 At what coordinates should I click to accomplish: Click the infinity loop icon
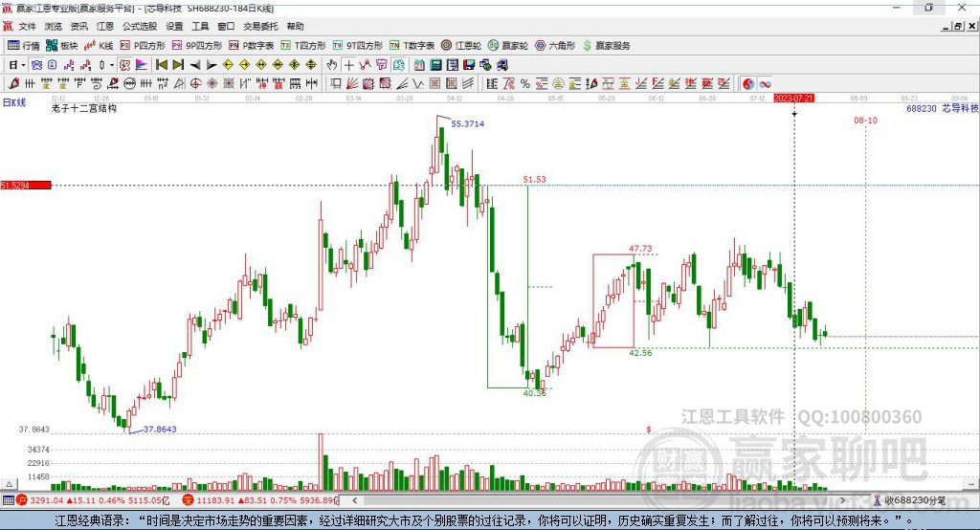(x=765, y=84)
